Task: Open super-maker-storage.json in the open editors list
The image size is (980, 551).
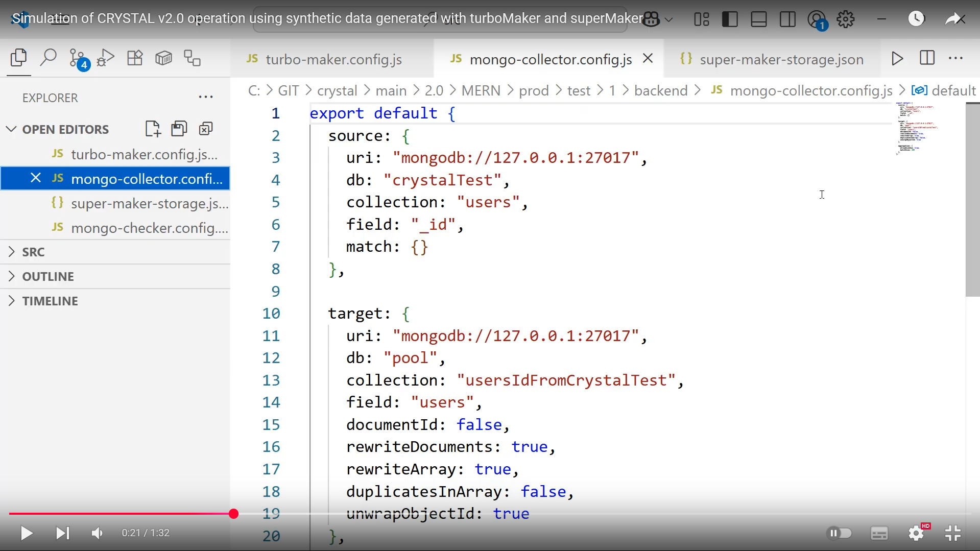Action: (115, 203)
